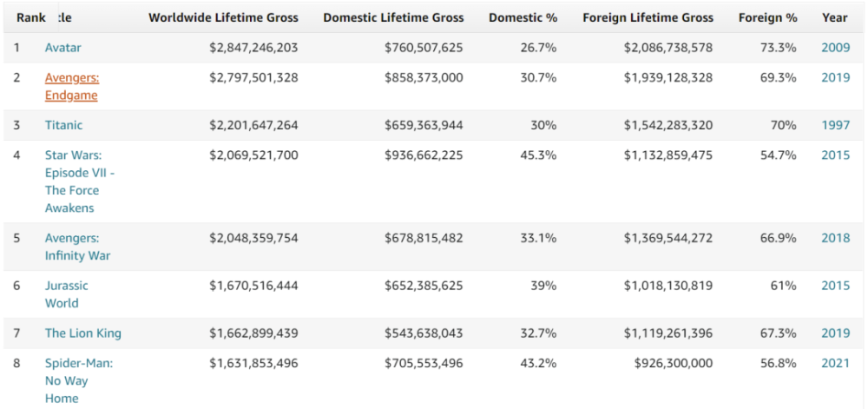Open the 1997 year link
Image resolution: width=868 pixels, height=409 pixels.
point(836,125)
